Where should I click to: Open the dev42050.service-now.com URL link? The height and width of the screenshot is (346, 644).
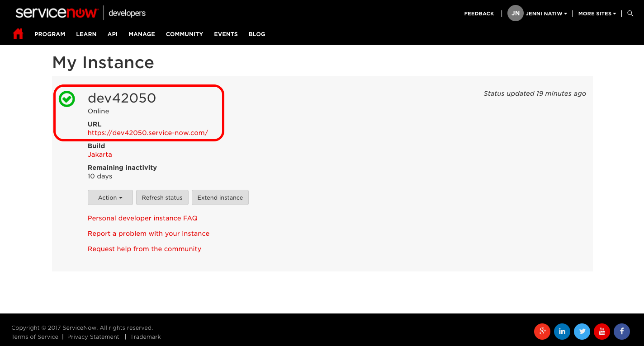[148, 133]
